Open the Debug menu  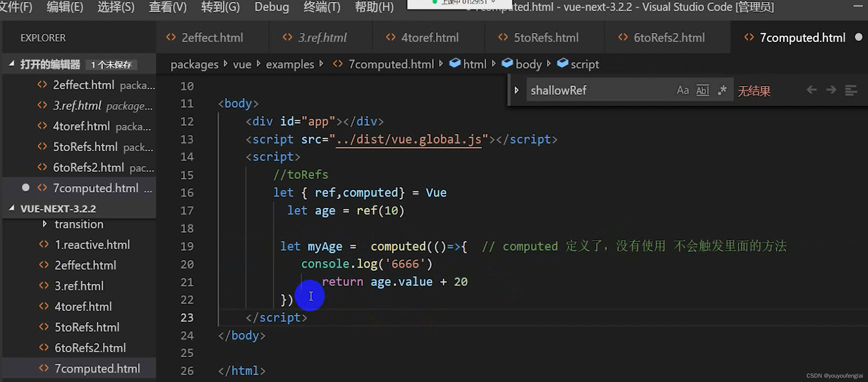pyautogui.click(x=271, y=7)
